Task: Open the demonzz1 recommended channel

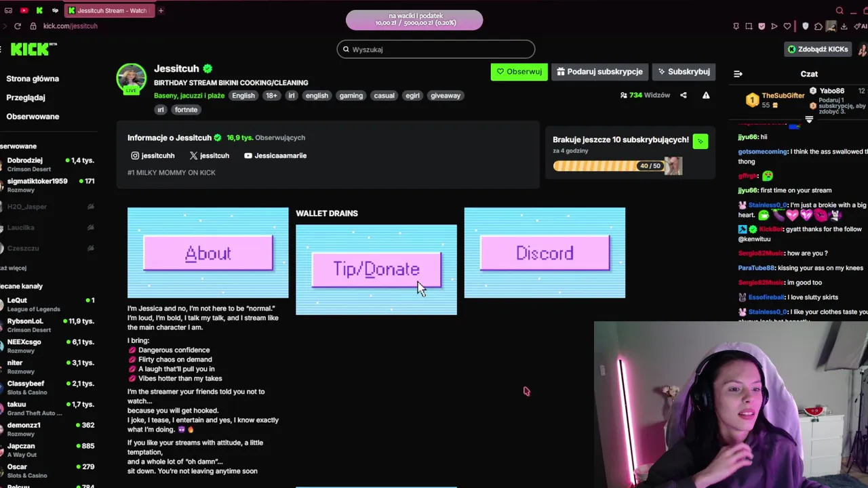Action: (47, 429)
